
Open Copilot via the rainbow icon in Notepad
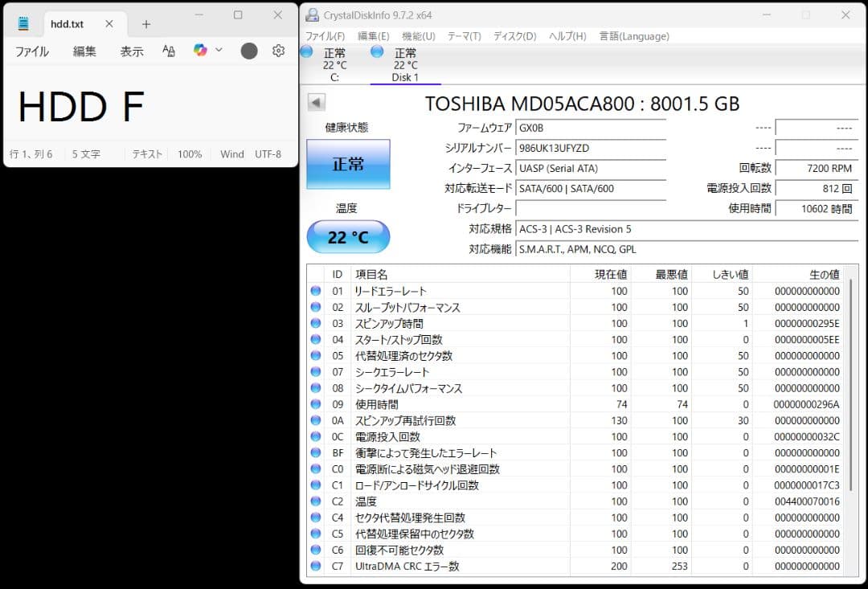(199, 50)
